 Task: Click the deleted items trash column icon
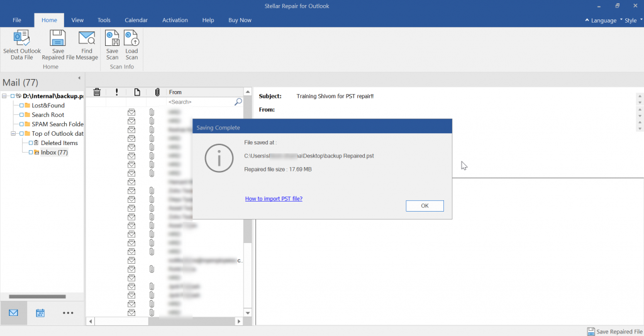pos(97,92)
